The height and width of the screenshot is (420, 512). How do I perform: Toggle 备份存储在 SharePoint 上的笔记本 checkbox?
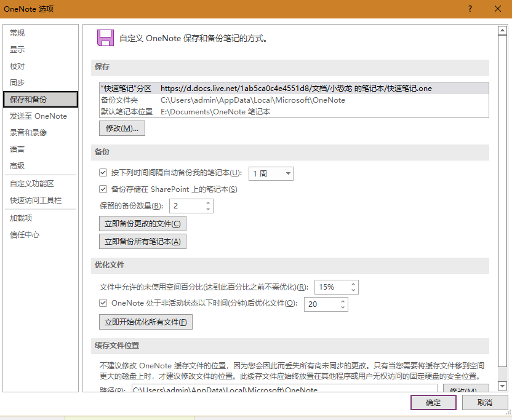coord(103,189)
